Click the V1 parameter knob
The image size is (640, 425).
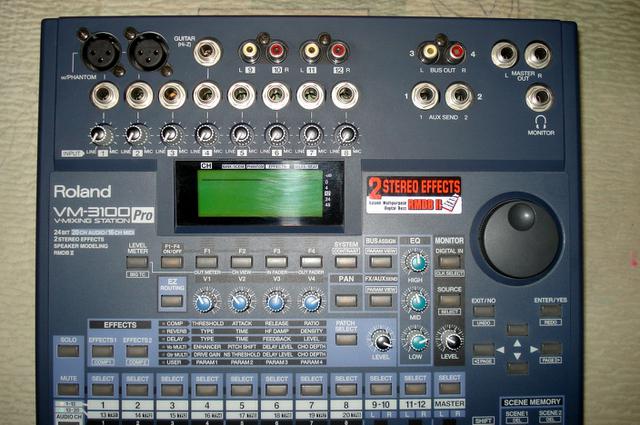(205, 301)
